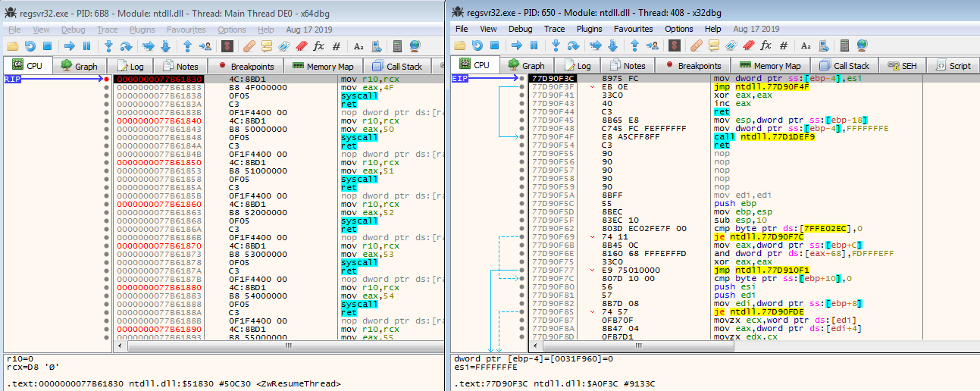Open Variables hash icon in x32dbg toolbar
This screenshot has height=391, width=980.
[784, 45]
